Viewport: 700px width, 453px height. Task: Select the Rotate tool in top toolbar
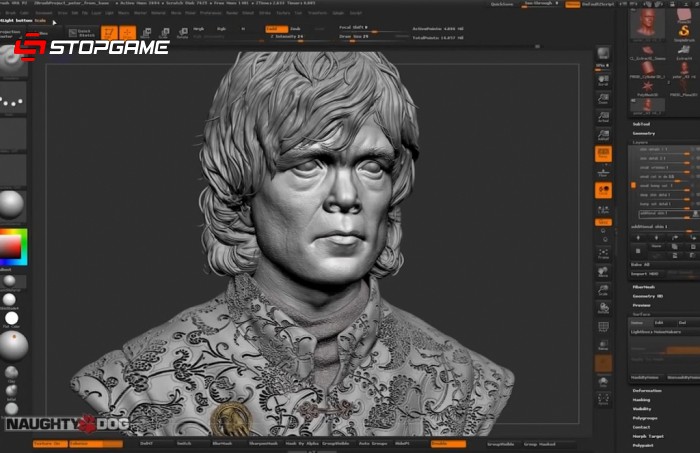coord(183,33)
